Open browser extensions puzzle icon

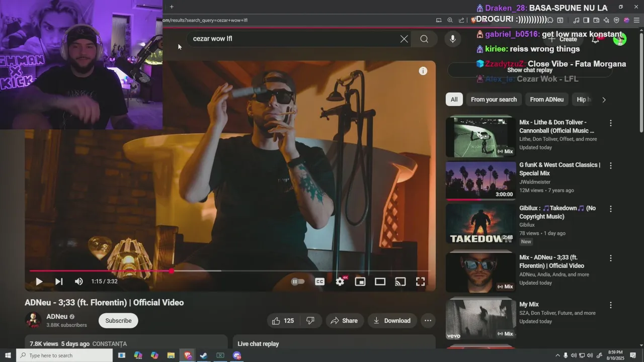550,20
